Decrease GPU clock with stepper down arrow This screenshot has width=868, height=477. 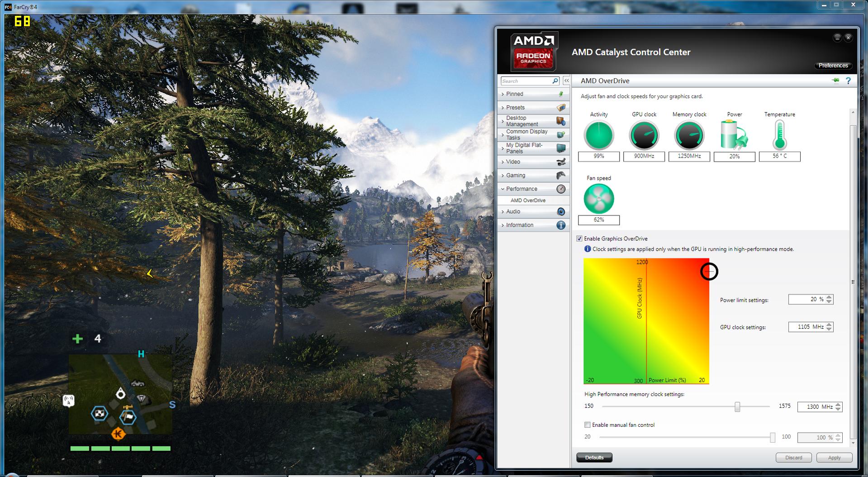point(829,329)
